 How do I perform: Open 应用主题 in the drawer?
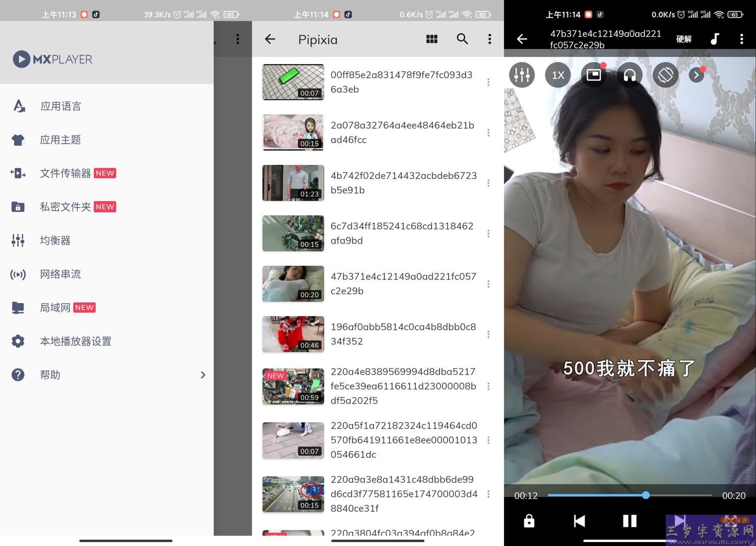point(107,140)
